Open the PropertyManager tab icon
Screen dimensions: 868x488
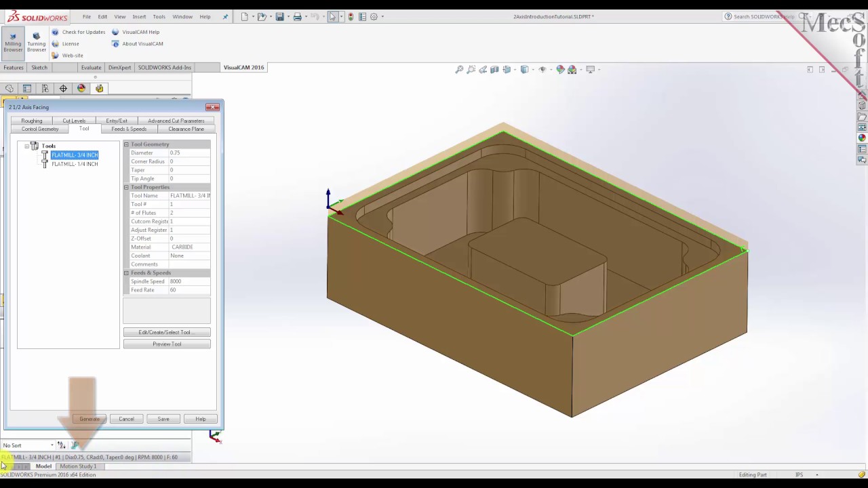point(27,88)
